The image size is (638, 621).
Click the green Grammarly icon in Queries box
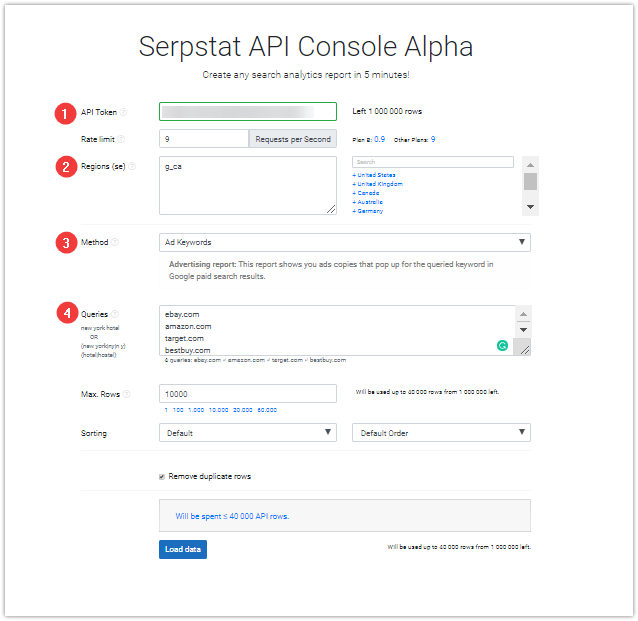point(503,345)
